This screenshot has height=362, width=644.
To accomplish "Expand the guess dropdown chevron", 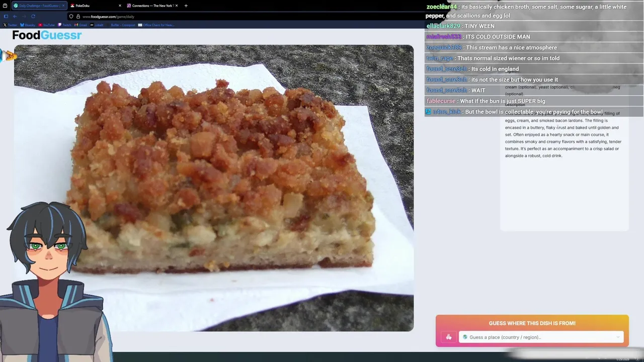I will (x=618, y=337).
